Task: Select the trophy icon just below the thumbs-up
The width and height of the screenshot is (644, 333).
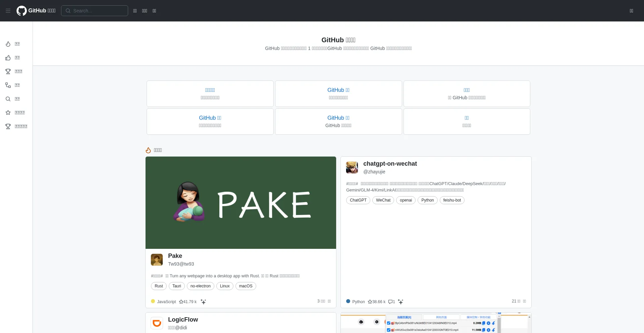Action: (8, 71)
